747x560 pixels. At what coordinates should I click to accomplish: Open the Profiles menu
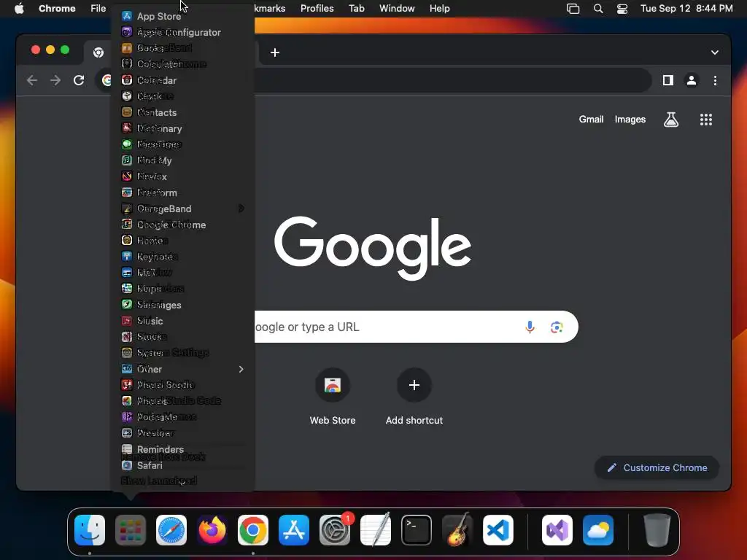[x=317, y=9]
